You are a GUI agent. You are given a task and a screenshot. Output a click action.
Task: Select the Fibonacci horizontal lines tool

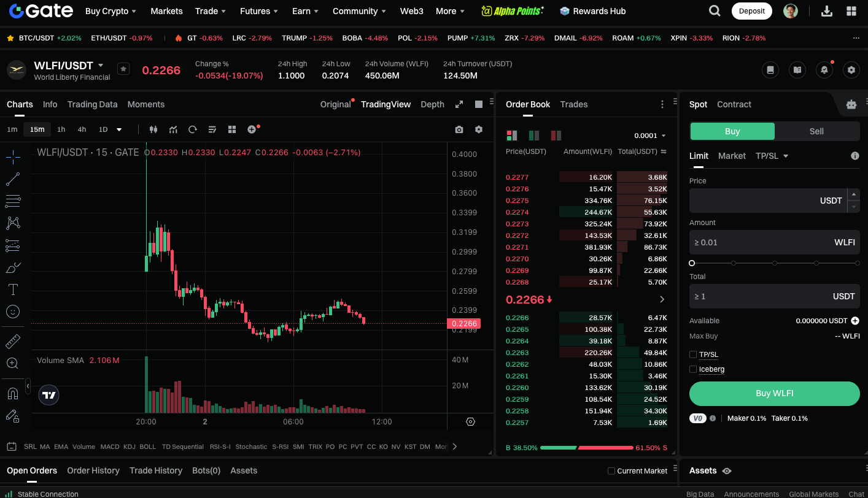[x=13, y=201]
